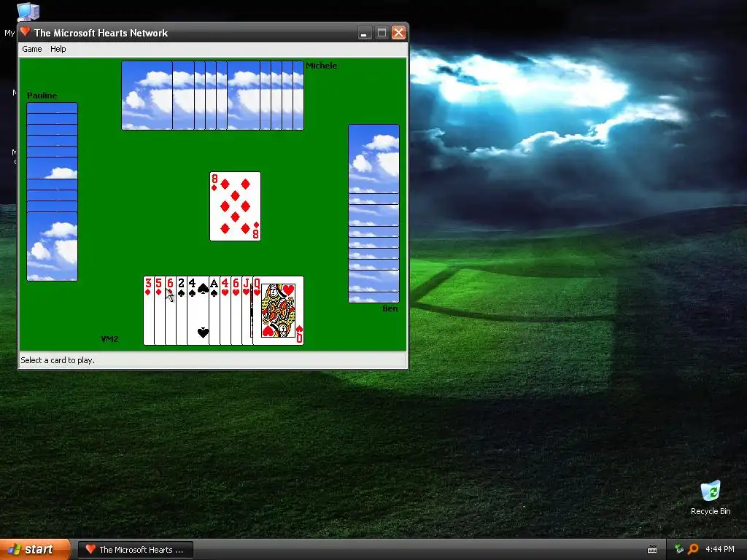Click the orange magnifier tray icon

coord(693,549)
